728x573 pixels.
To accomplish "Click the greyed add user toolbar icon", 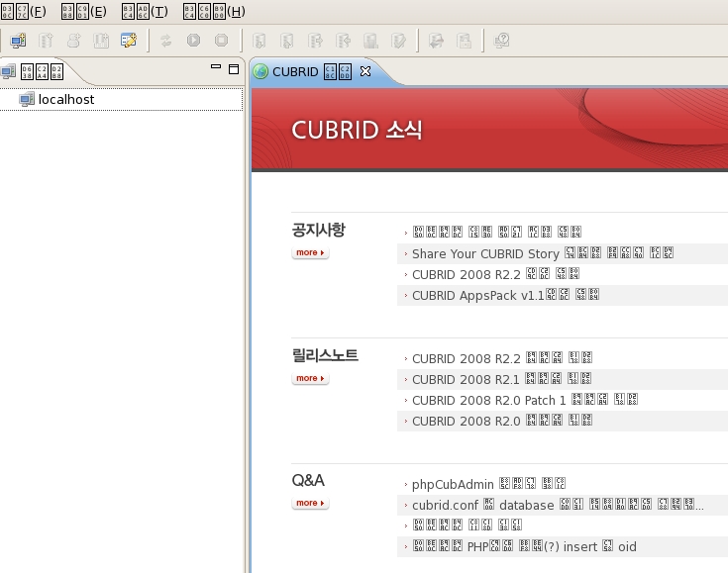I will tap(73, 41).
